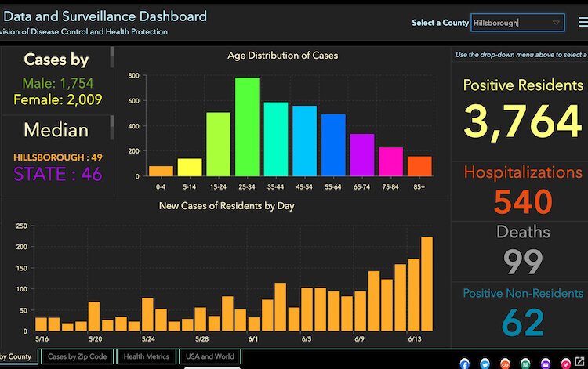Click the Female: 2,009 text
The height and width of the screenshot is (369, 588).
coord(58,99)
